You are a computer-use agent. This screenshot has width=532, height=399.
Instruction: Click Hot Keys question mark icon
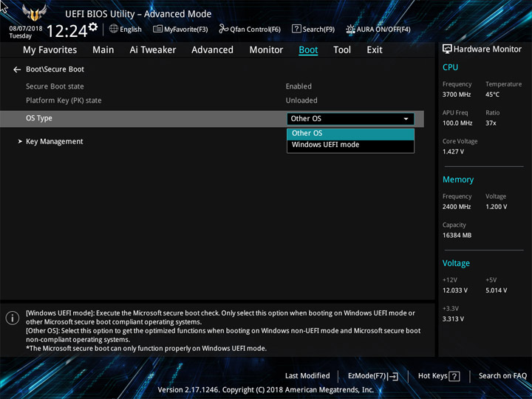(454, 376)
